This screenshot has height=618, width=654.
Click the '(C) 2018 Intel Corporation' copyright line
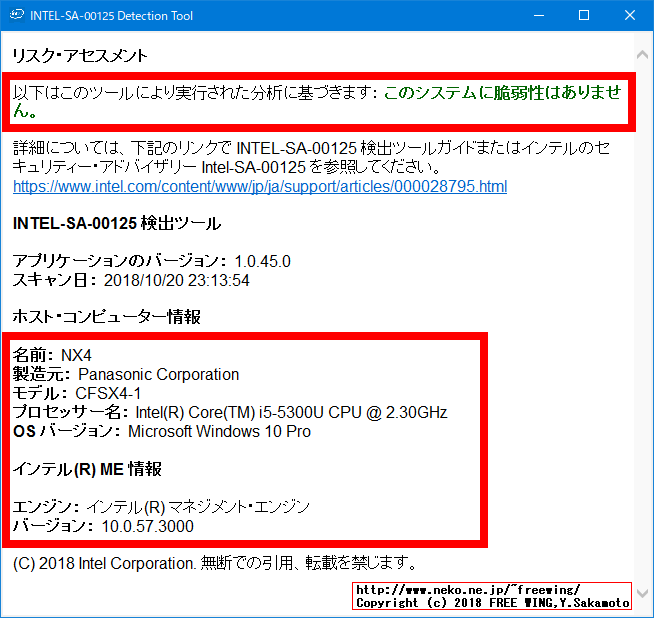[215, 563]
